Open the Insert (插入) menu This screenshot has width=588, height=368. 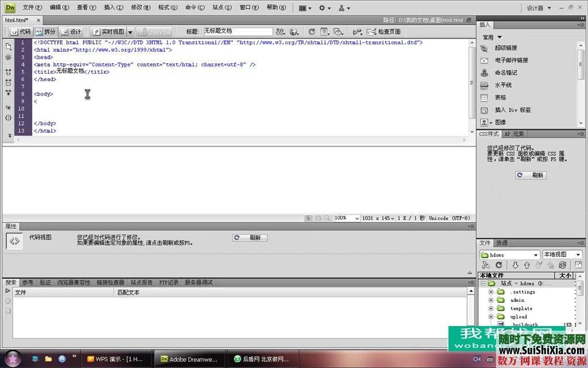point(113,7)
